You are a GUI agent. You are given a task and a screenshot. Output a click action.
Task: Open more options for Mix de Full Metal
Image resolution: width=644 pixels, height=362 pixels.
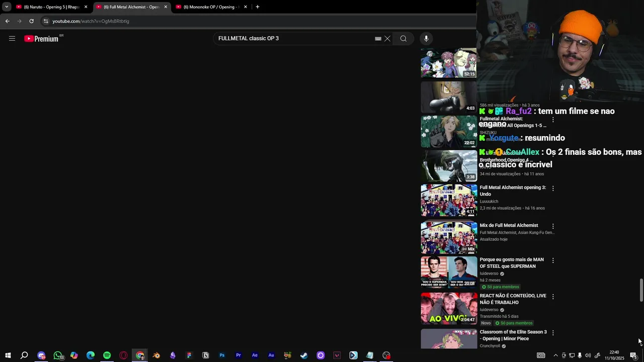[x=553, y=226]
